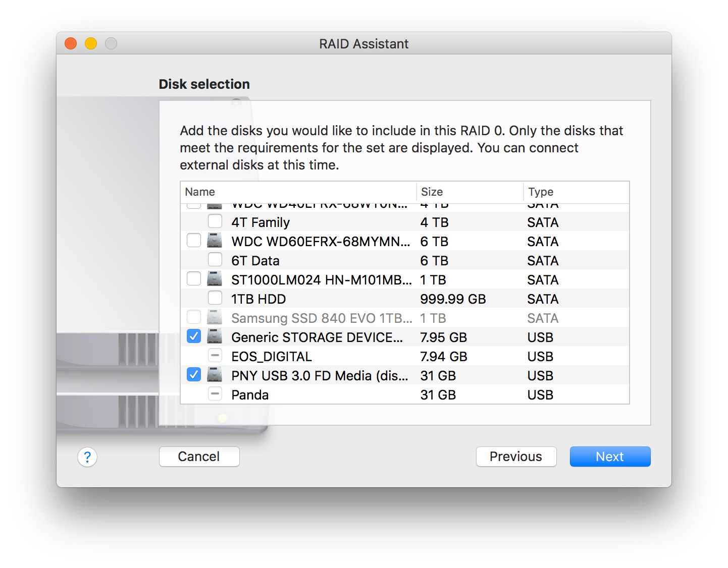Screen dimensions: 728x568
Task: Click the drive icon beside Samsung SSD 840 EVO
Action: pos(215,317)
